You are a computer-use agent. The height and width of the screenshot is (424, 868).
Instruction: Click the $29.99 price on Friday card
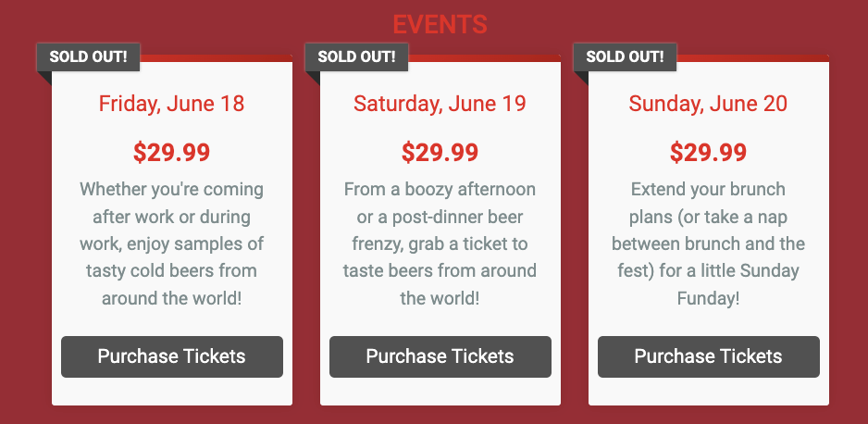(x=172, y=152)
